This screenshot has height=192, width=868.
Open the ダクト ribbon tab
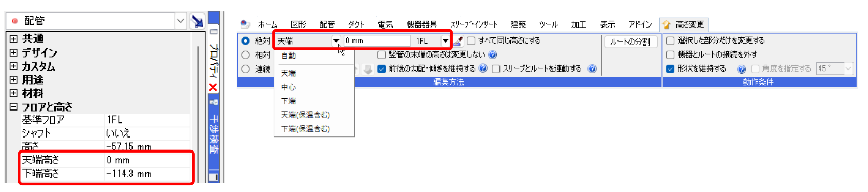tap(356, 24)
